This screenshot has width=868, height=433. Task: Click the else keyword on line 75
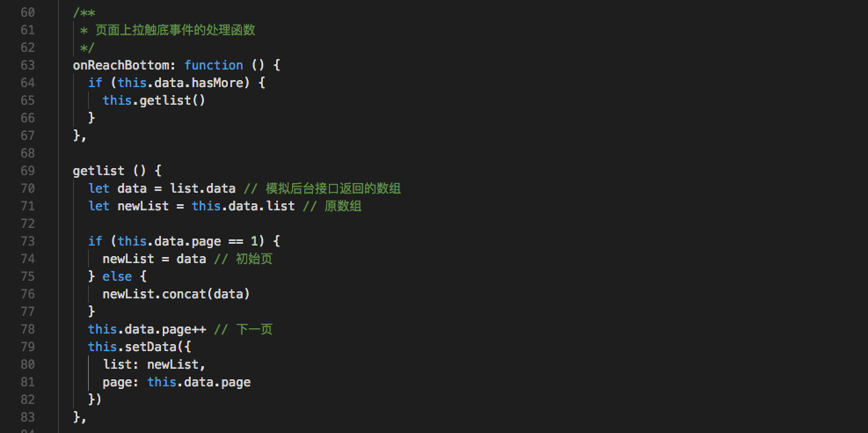(x=117, y=277)
